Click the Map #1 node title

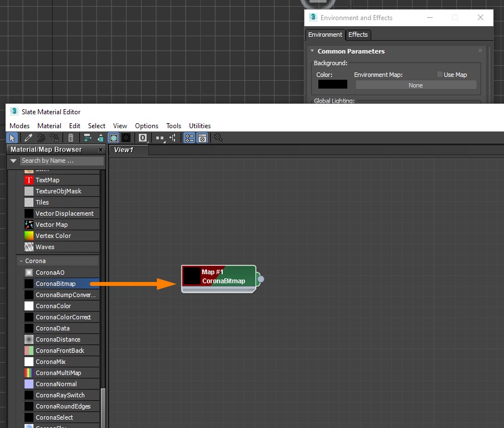tap(212, 272)
